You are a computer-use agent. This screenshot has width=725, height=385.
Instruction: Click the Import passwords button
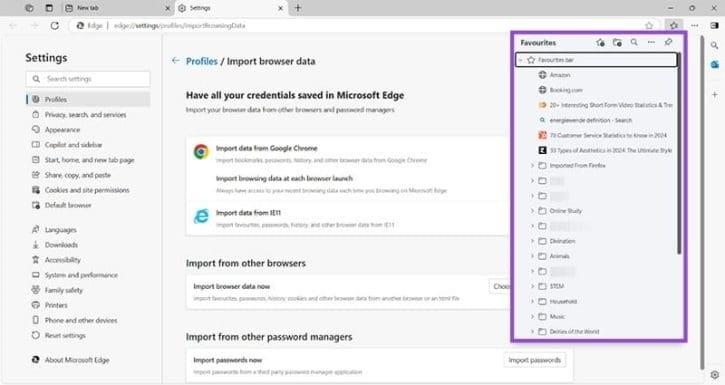click(x=534, y=360)
